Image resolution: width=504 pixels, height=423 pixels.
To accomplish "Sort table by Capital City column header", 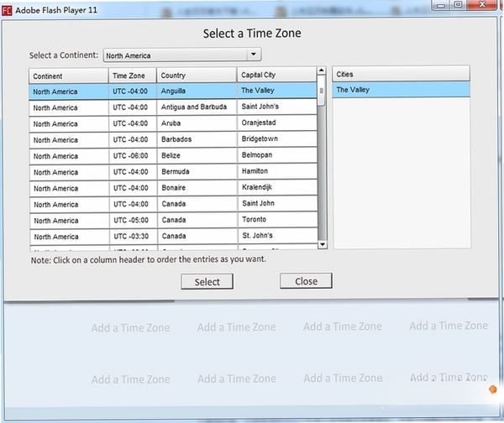I will (x=276, y=75).
